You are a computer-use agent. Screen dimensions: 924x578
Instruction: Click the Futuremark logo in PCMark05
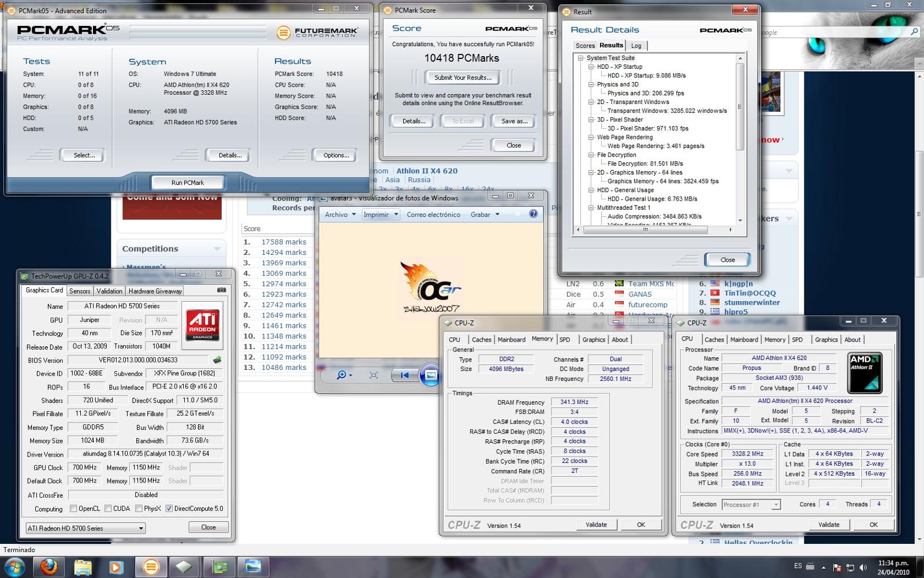(x=317, y=32)
